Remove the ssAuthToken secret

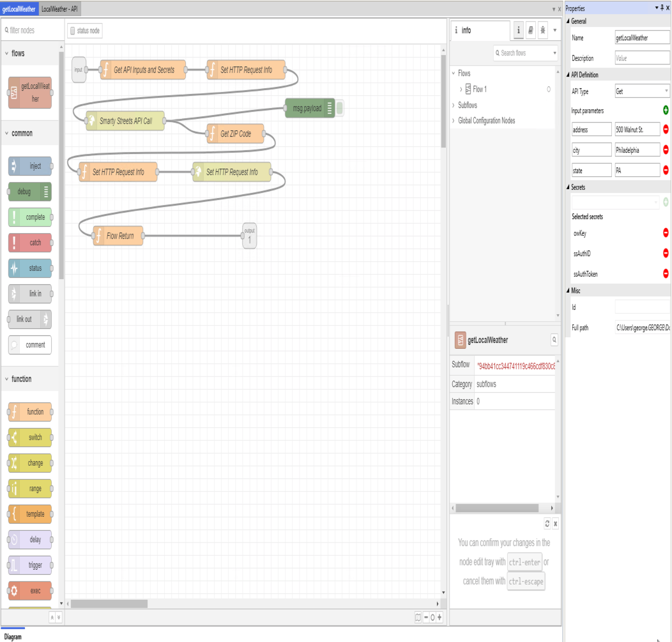(666, 273)
